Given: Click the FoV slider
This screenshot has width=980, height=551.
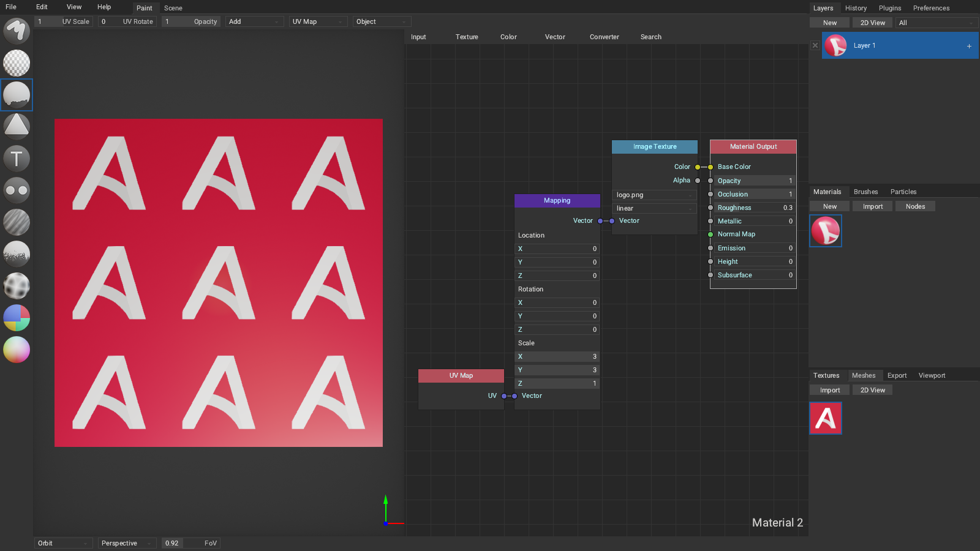Looking at the screenshot, I should pos(190,543).
